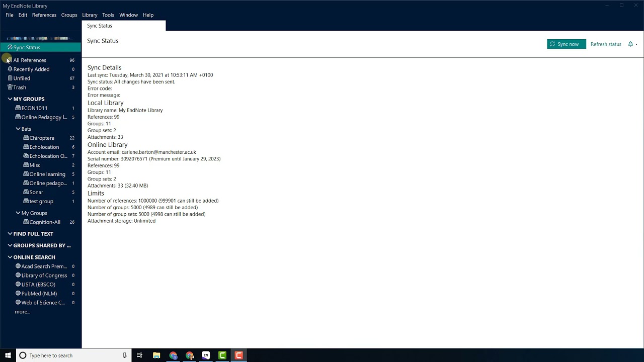Click the taskbar microphone icon
Screen dimensions: 644x362
click(x=124, y=355)
